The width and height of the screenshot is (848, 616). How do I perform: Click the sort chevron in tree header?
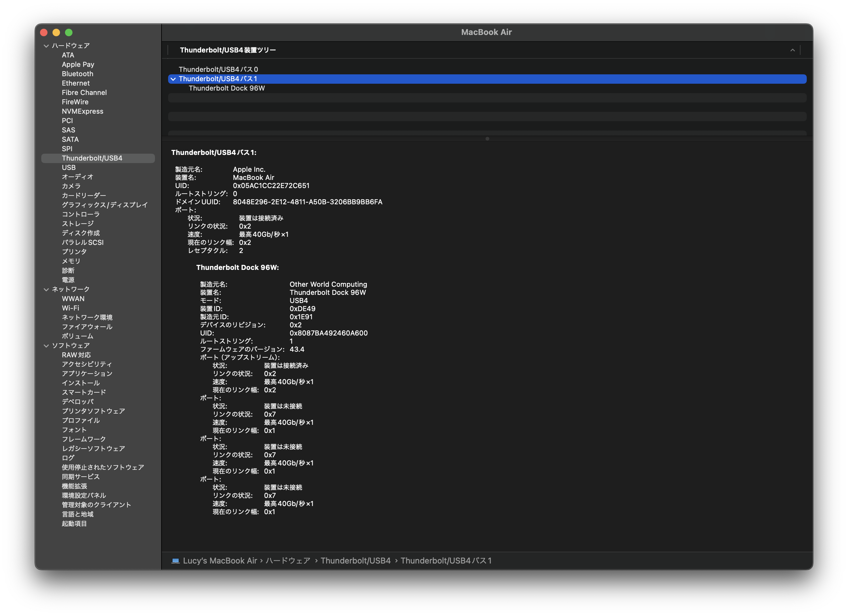[792, 50]
